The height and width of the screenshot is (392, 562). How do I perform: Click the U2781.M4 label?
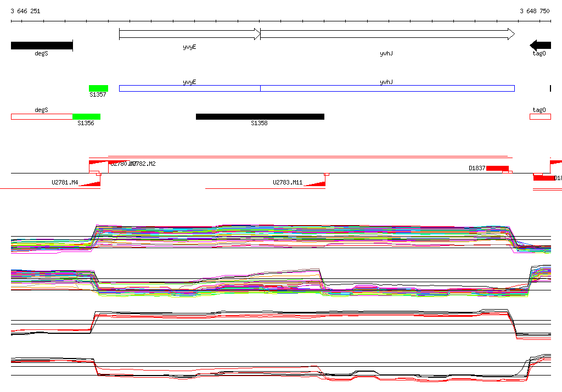65,182
